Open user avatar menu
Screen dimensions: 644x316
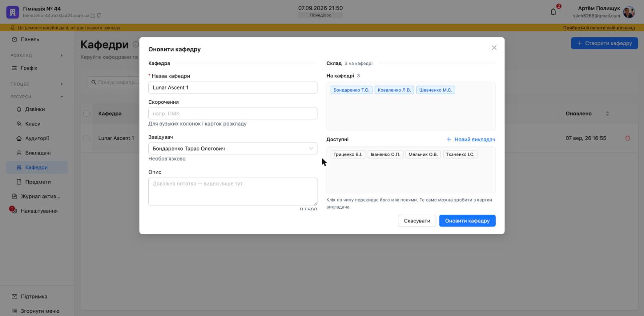click(629, 12)
